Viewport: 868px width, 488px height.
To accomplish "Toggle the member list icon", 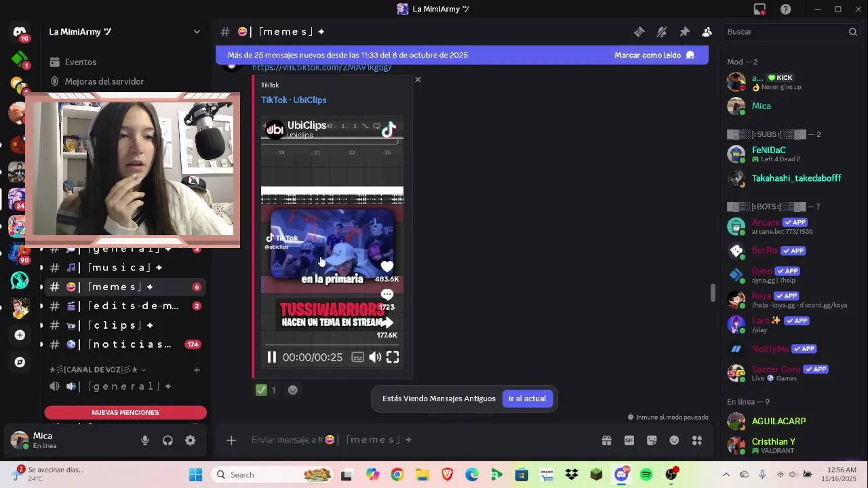I will (707, 32).
